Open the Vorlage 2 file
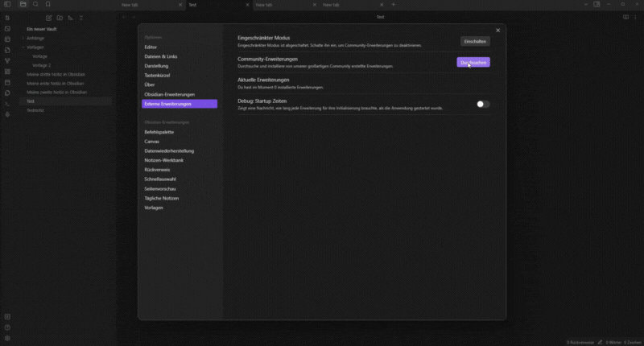The image size is (644, 346). click(42, 65)
